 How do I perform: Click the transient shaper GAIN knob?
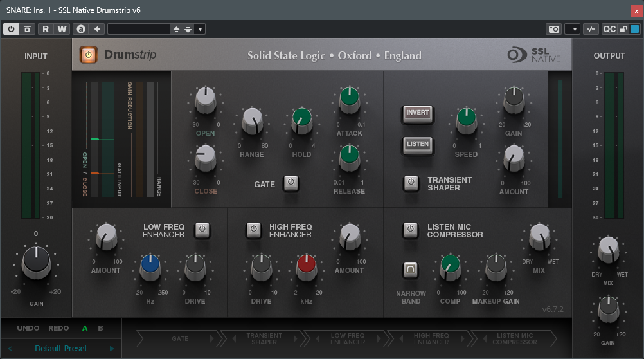tap(514, 99)
